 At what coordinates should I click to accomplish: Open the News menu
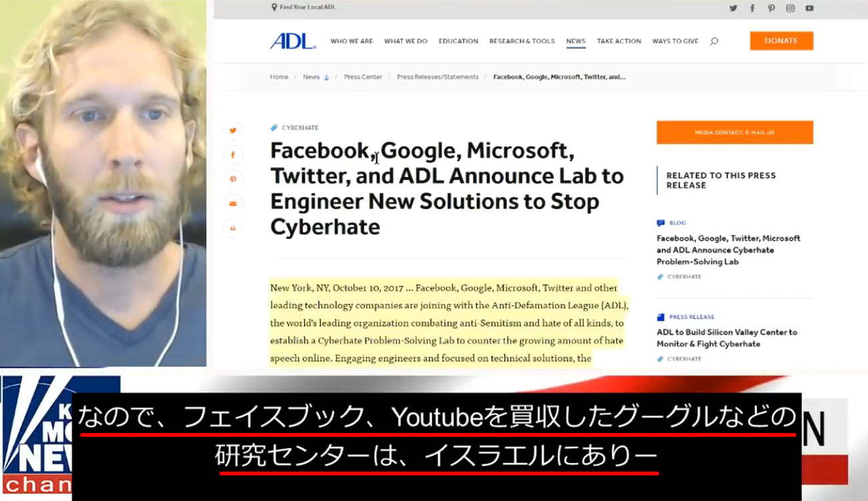point(576,41)
